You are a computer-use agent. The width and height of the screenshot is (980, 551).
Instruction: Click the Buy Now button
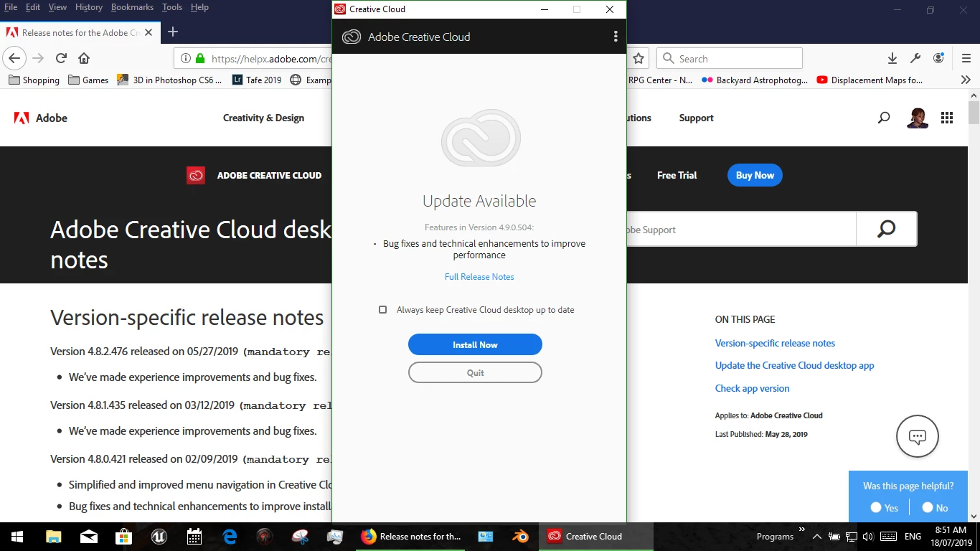(755, 175)
